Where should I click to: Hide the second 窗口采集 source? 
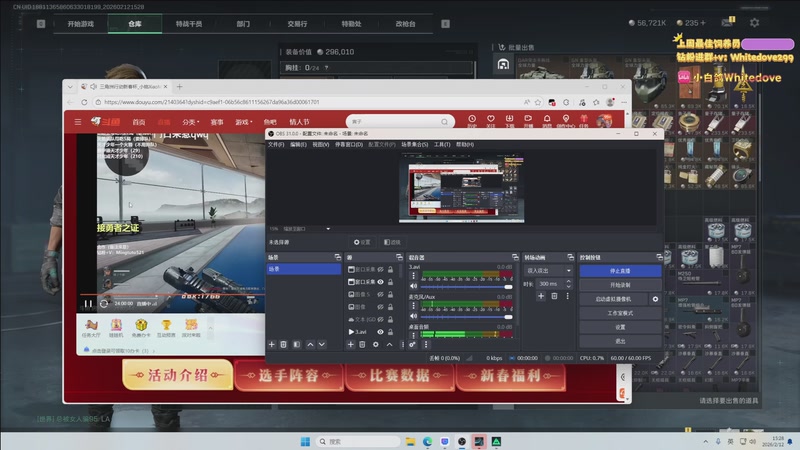(380, 282)
